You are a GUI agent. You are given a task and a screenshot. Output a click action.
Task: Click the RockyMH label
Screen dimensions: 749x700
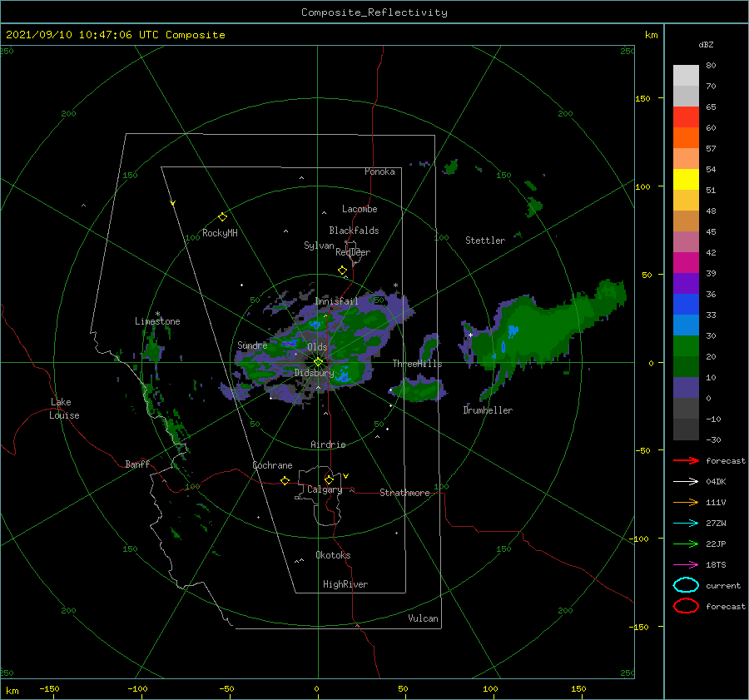[220, 233]
